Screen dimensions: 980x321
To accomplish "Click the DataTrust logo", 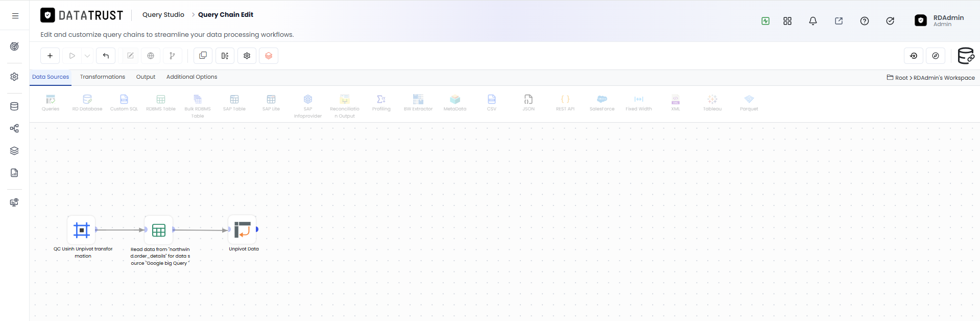I will pyautogui.click(x=82, y=15).
